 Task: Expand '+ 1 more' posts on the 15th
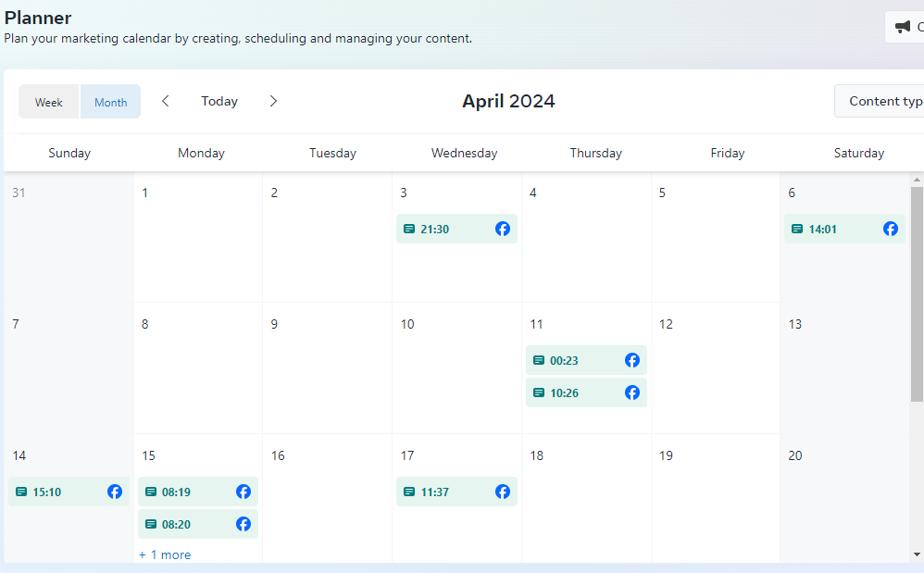coord(165,554)
